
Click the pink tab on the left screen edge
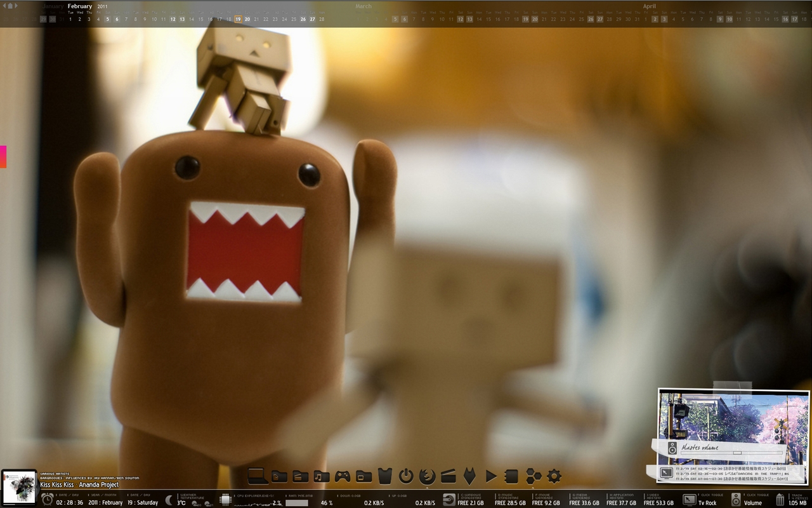3,157
